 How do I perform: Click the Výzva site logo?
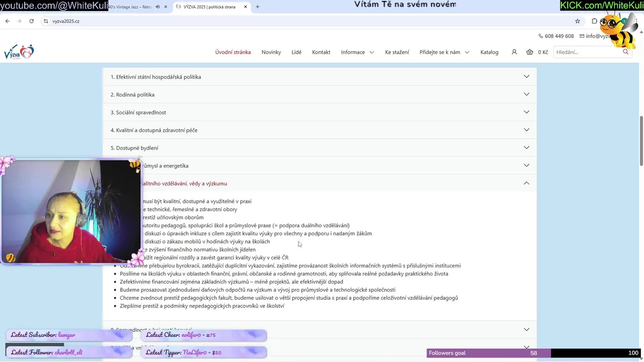19,52
